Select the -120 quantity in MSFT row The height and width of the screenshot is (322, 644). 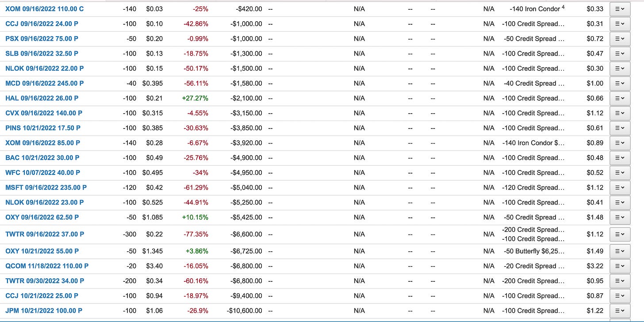point(130,187)
